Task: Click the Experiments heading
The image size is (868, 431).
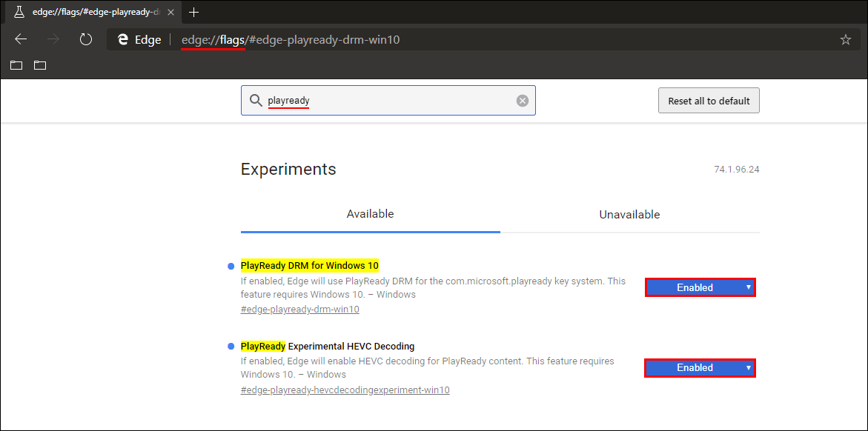Action: coord(288,169)
